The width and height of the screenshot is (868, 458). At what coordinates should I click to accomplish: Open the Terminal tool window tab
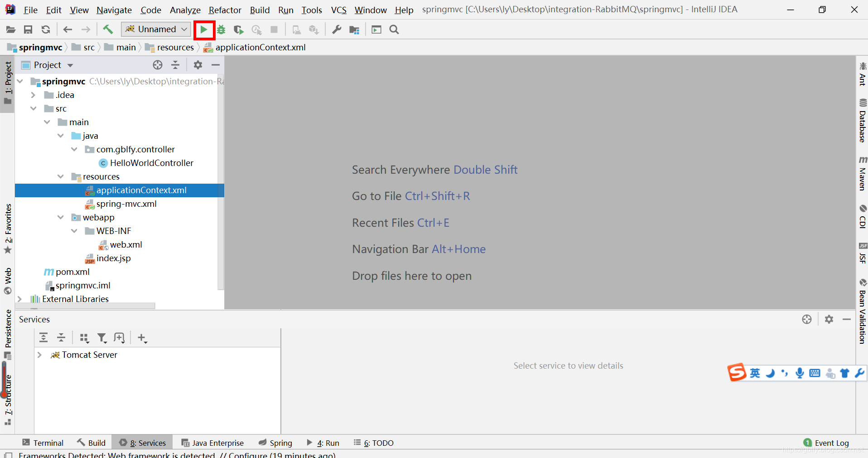(43, 443)
